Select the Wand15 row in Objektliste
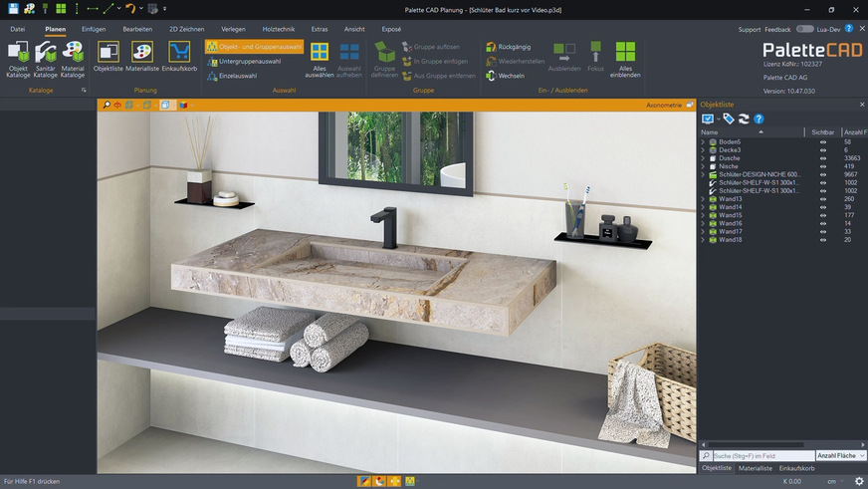This screenshot has height=489, width=868. pyautogui.click(x=780, y=215)
